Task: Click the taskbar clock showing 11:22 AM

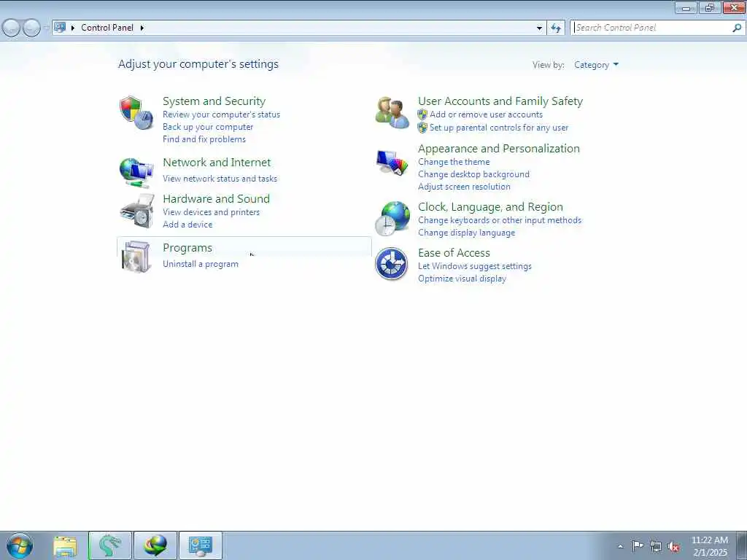Action: [x=710, y=546]
